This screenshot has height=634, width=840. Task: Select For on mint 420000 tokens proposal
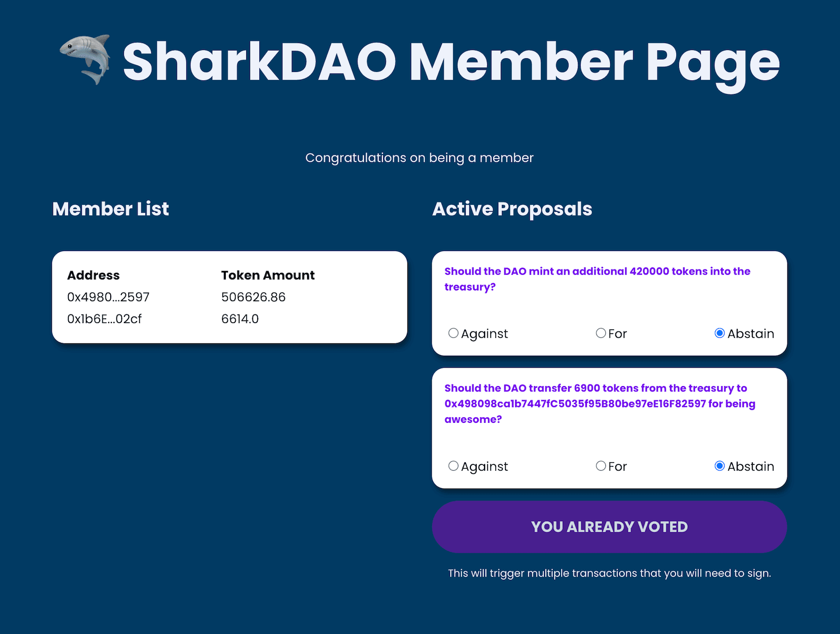[601, 333]
